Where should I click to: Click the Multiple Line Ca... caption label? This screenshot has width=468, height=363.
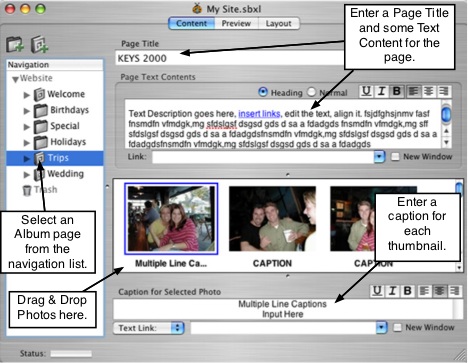(171, 263)
